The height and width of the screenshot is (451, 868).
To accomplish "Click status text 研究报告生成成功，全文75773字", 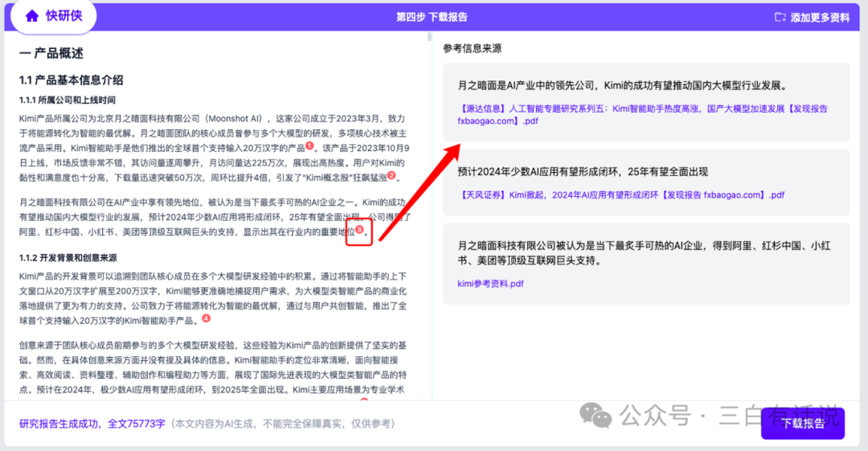I will 92,424.
